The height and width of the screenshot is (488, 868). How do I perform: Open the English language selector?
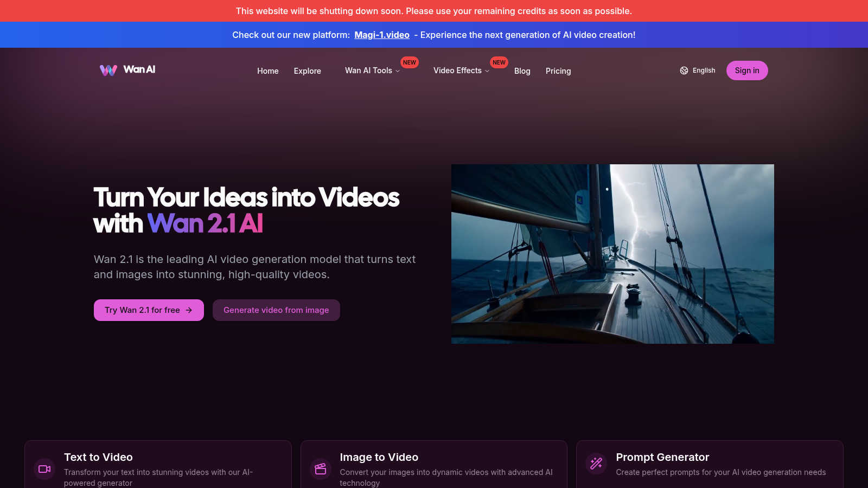698,70
